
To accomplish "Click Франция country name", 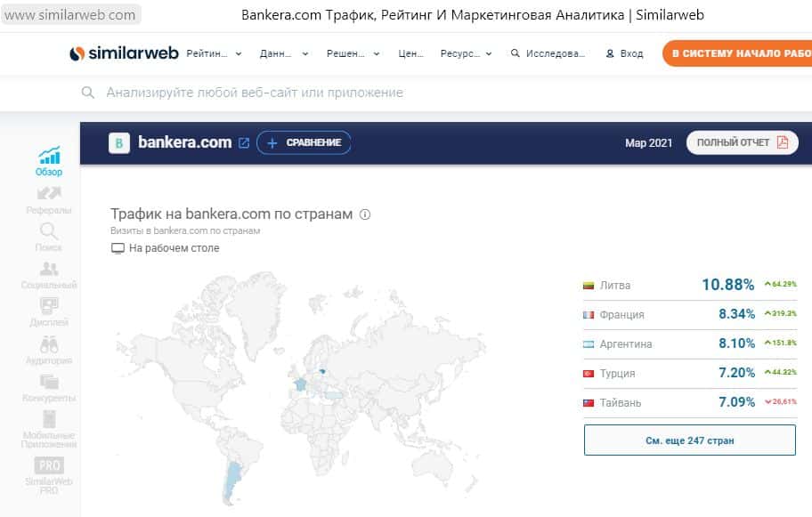I will coord(622,315).
